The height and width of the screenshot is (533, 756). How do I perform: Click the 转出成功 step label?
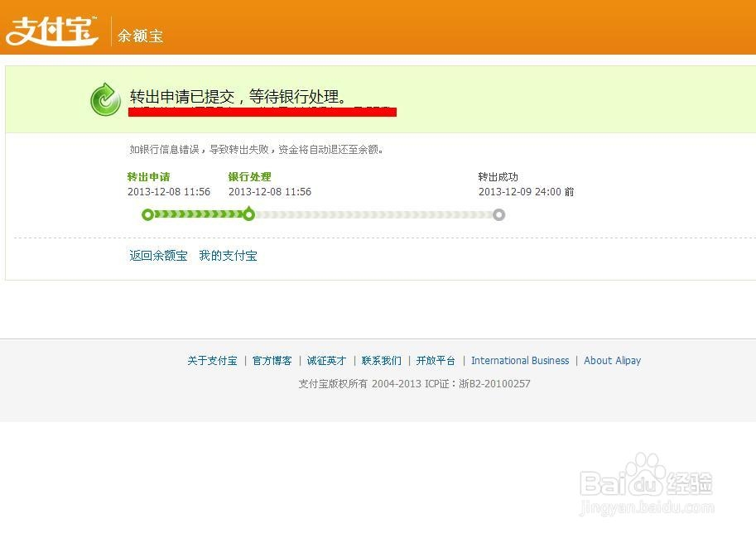coord(498,177)
